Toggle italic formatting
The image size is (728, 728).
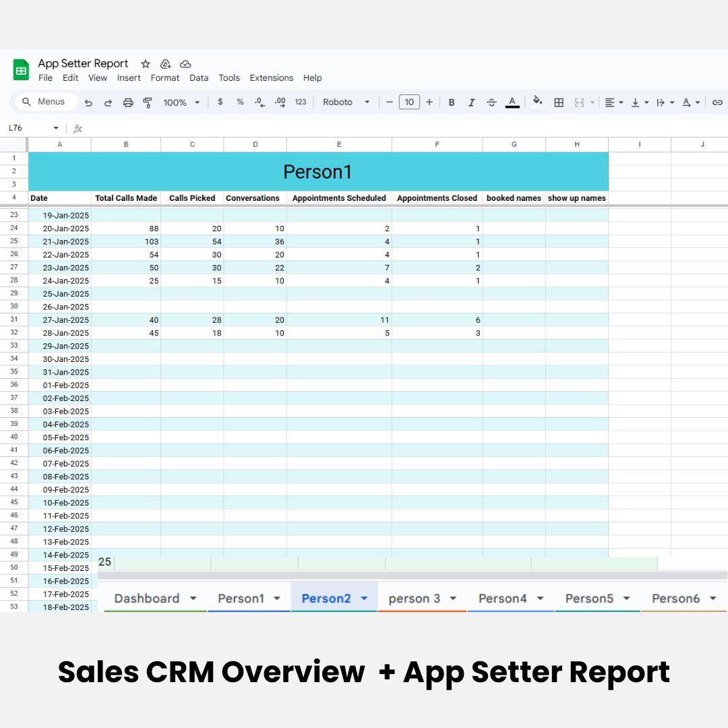(472, 102)
